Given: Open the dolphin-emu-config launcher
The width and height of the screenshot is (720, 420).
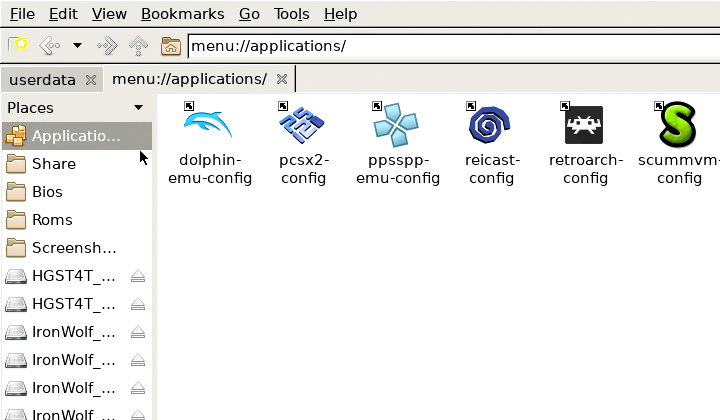Looking at the screenshot, I should [208, 125].
